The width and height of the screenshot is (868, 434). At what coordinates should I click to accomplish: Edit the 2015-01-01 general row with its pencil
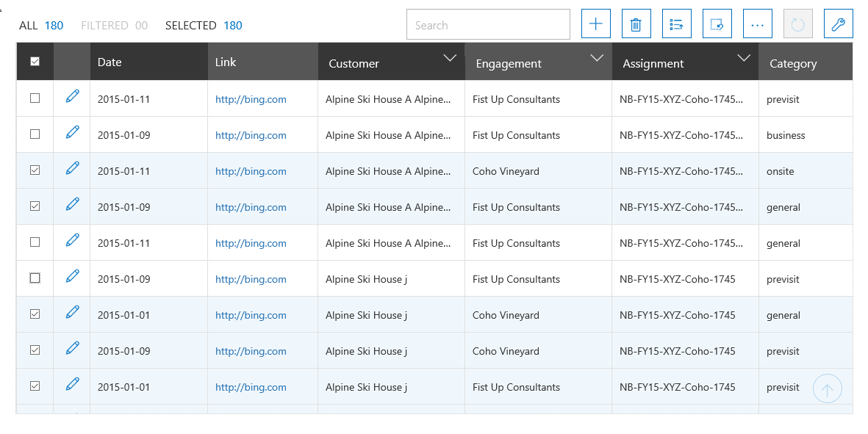(72, 312)
